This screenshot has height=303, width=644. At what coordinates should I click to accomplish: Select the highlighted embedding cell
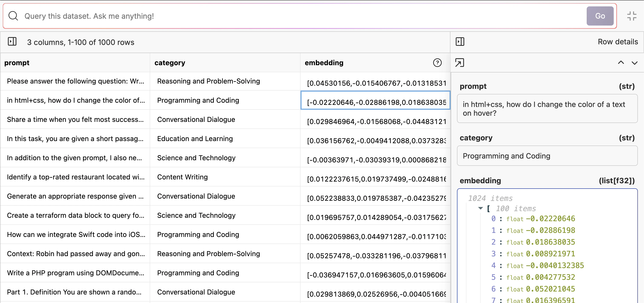375,100
